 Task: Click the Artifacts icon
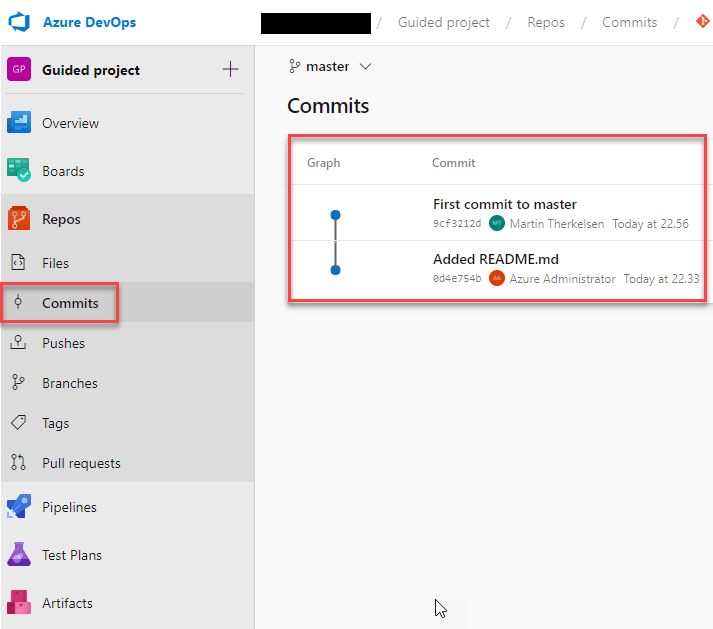(x=19, y=602)
